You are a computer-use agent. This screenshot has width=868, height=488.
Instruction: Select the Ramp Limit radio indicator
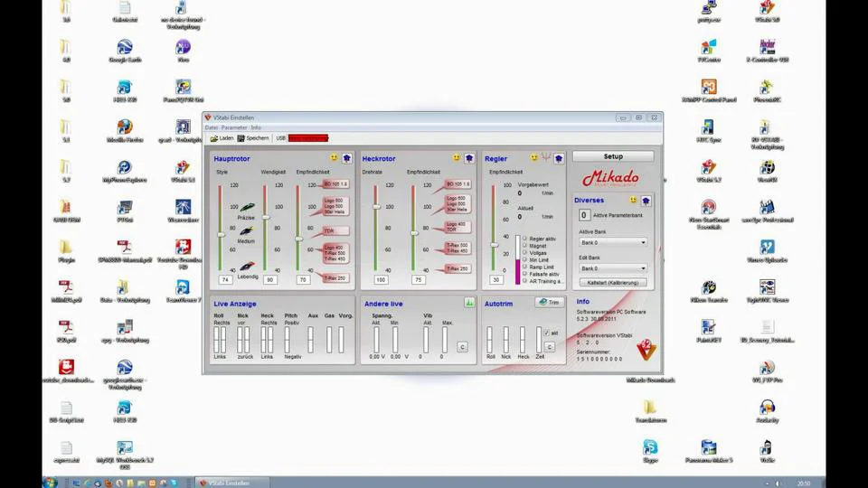click(524, 267)
